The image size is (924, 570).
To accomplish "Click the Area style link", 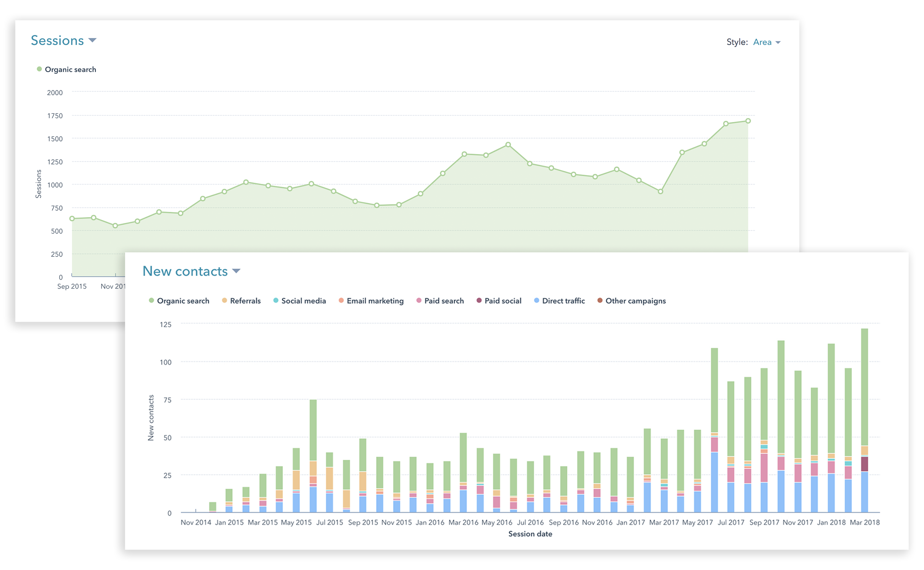I will tap(762, 42).
